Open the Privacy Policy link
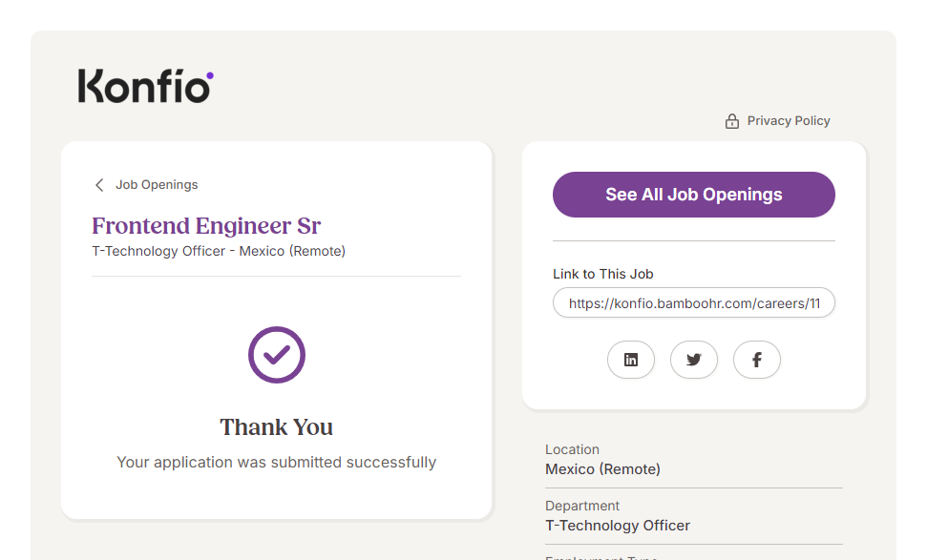This screenshot has width=927, height=560. tap(788, 121)
